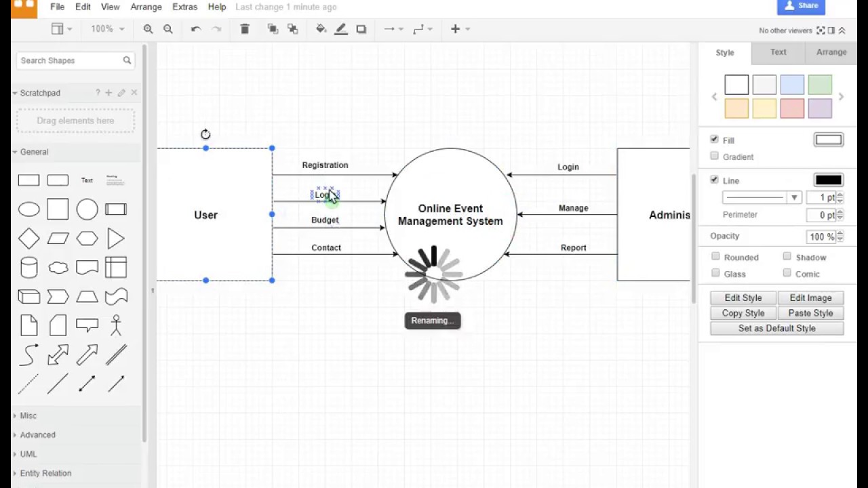868x488 pixels.
Task: Select the Cylinder shape in General palette
Action: (x=28, y=268)
